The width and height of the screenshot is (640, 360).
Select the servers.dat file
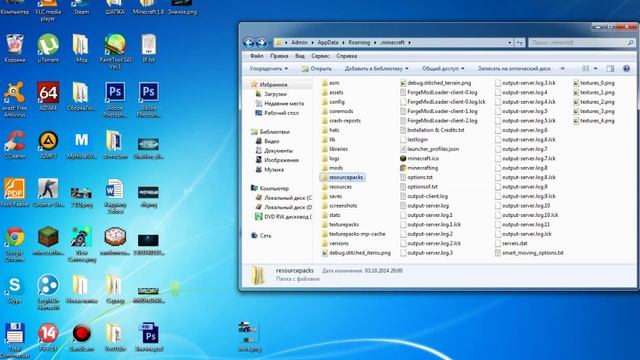[x=511, y=243]
